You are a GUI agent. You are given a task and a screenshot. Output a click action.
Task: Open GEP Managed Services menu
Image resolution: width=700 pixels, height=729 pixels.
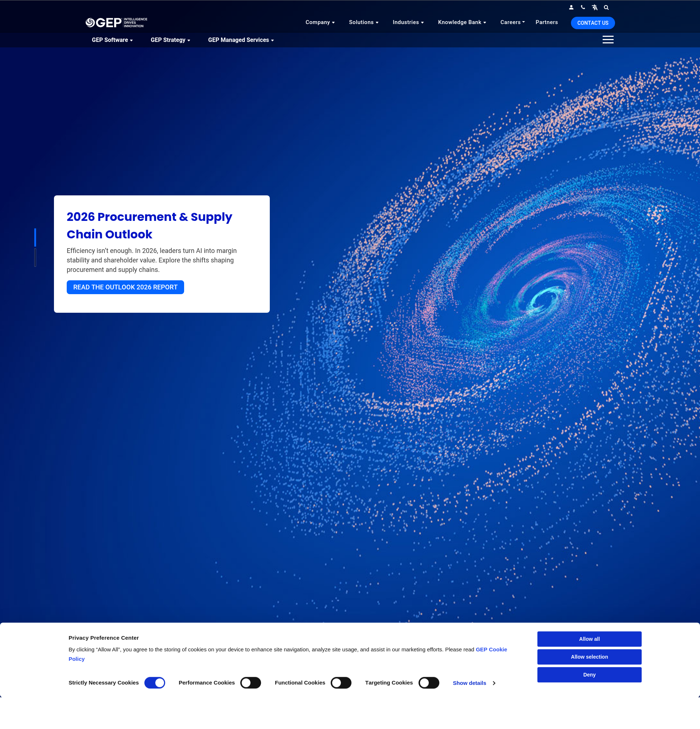pyautogui.click(x=241, y=40)
